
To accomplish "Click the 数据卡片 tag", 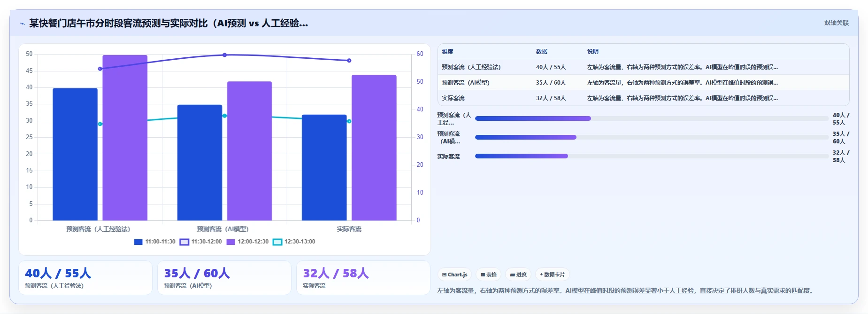I will click(x=552, y=275).
